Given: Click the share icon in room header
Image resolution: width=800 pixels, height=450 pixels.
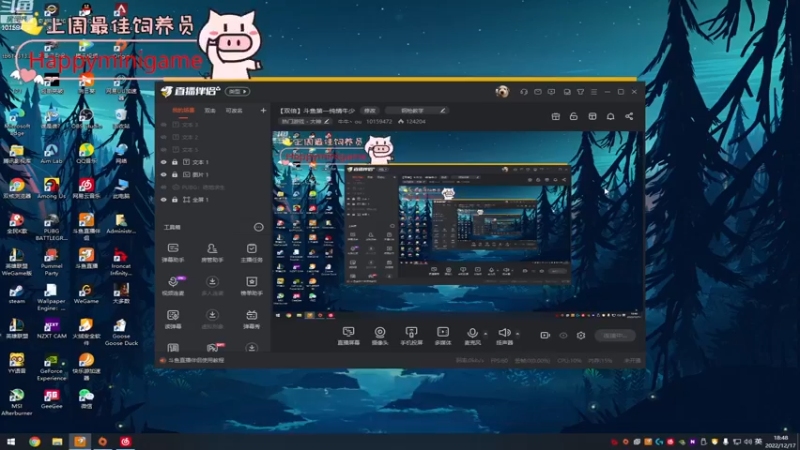Looking at the screenshot, I should pos(629,116).
